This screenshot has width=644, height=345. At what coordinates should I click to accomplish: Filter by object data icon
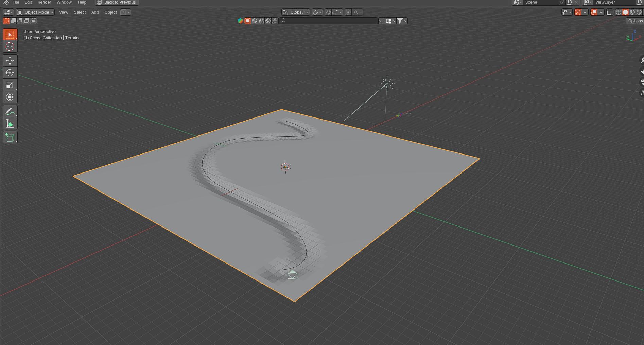click(x=247, y=21)
